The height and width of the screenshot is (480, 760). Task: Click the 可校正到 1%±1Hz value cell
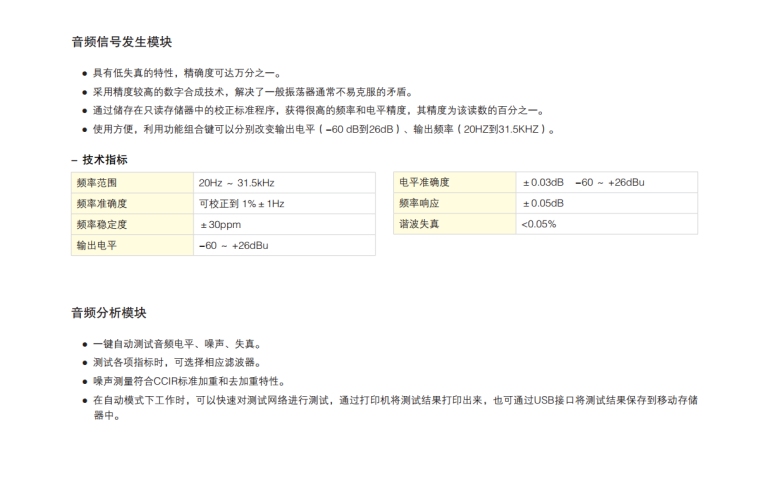[x=284, y=204]
